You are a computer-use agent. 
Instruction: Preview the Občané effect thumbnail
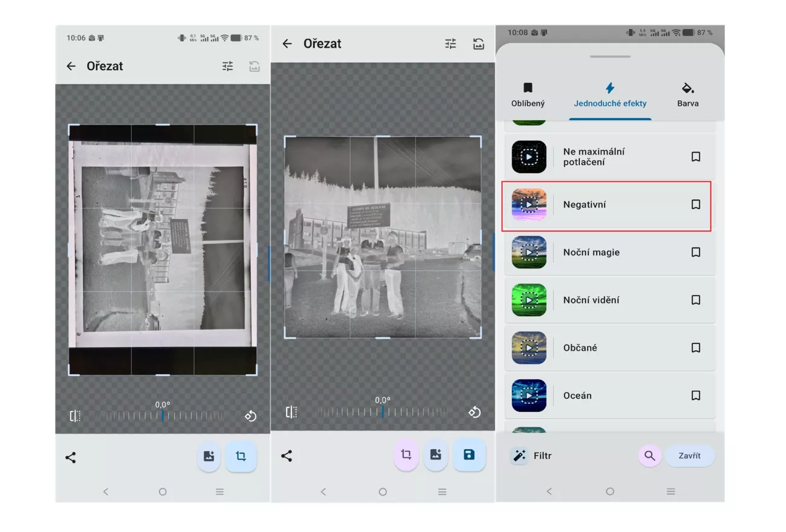pos(529,348)
